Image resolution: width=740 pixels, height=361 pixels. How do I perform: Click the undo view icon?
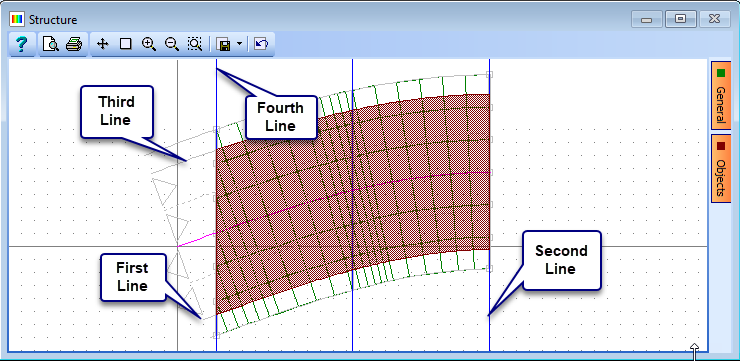tap(261, 44)
